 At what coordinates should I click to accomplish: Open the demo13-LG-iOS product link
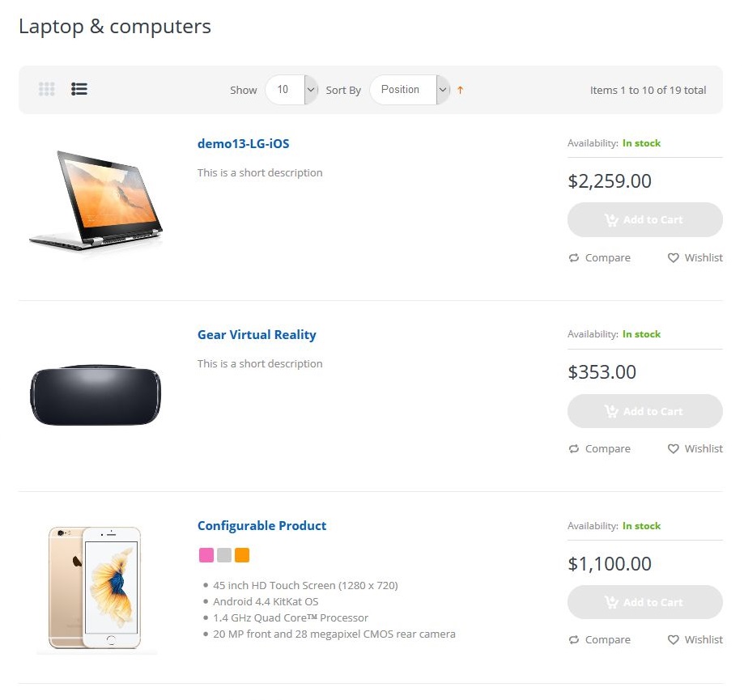[x=243, y=144]
